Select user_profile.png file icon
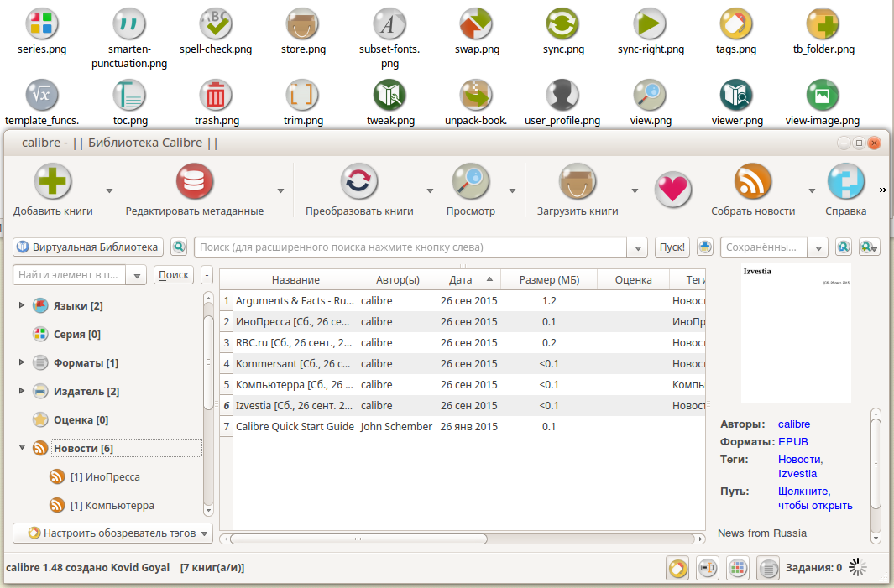This screenshot has width=894, height=588. coord(562,95)
